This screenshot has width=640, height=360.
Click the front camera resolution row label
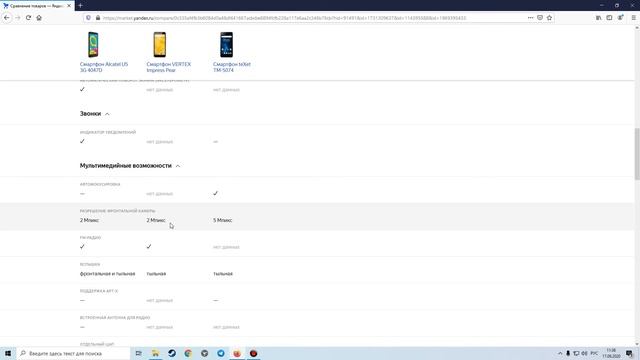click(x=118, y=211)
